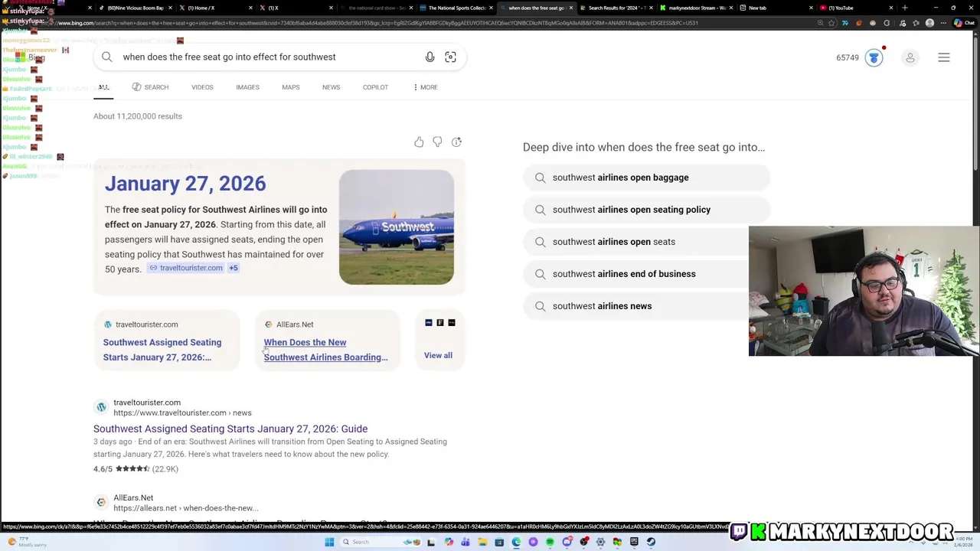
Task: Open visual search camera icon
Action: click(x=450, y=57)
